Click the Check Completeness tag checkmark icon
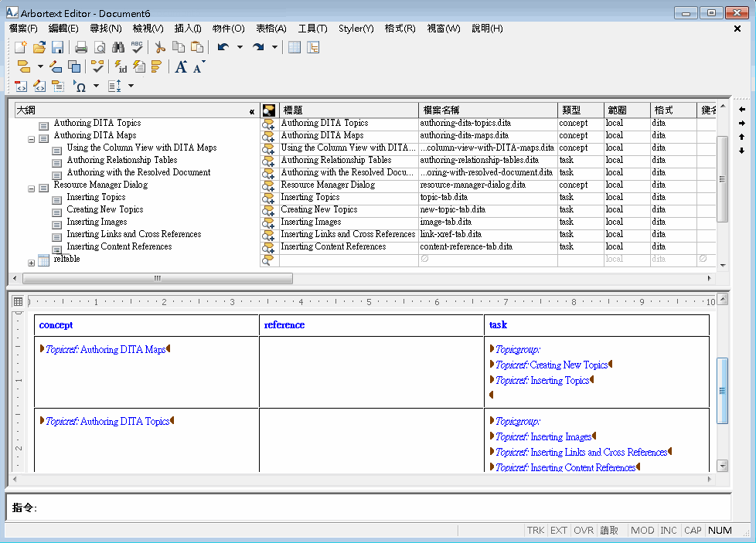The image size is (756, 543). coord(97,66)
